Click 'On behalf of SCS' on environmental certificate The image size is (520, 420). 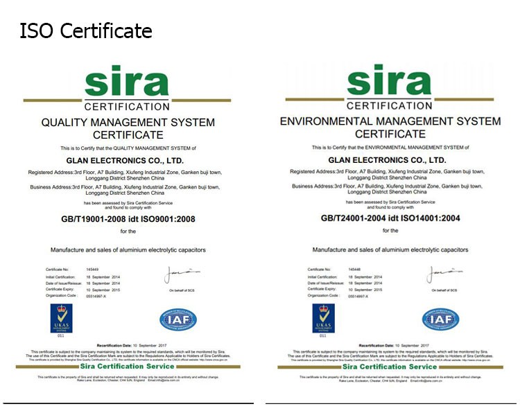click(444, 290)
